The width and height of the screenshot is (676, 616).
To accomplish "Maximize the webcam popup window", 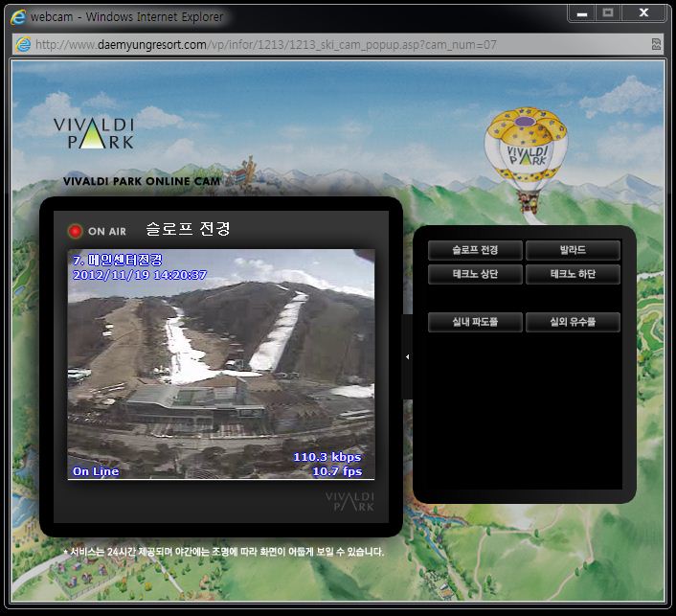I will 606,12.
